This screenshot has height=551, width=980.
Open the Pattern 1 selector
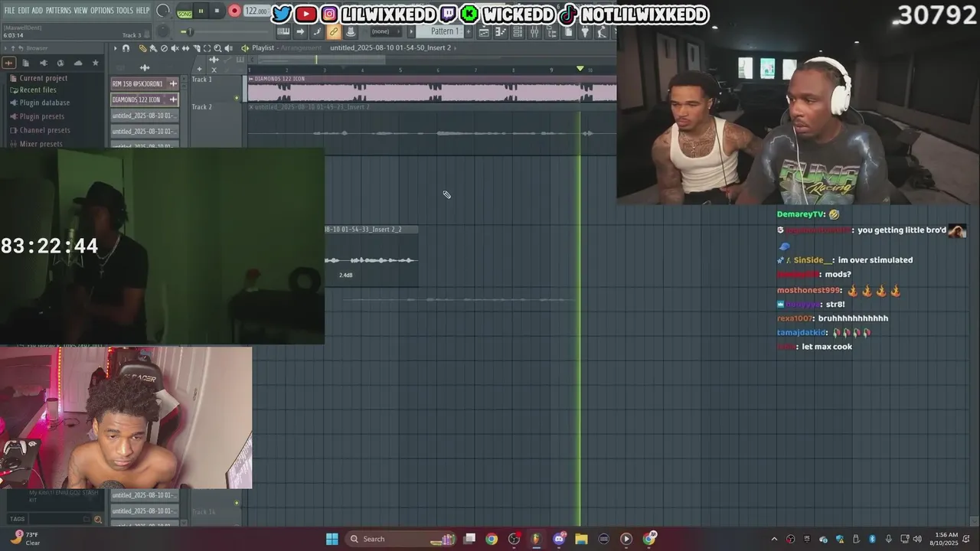(x=439, y=31)
